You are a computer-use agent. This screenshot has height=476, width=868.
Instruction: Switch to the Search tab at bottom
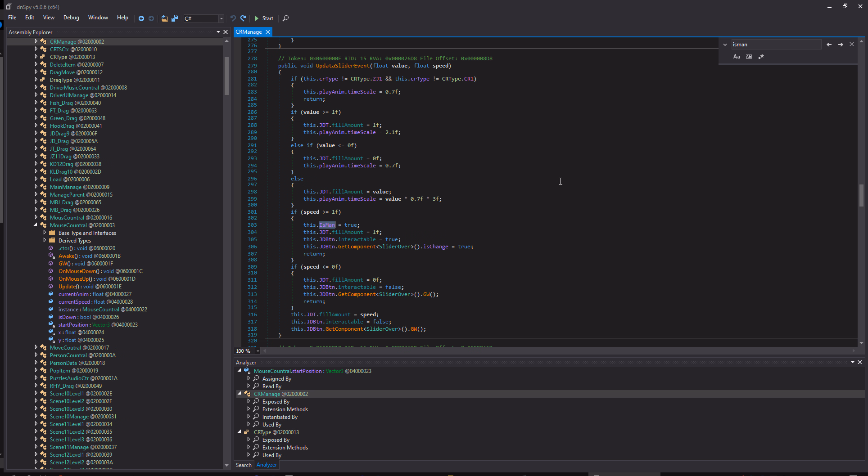coord(244,465)
